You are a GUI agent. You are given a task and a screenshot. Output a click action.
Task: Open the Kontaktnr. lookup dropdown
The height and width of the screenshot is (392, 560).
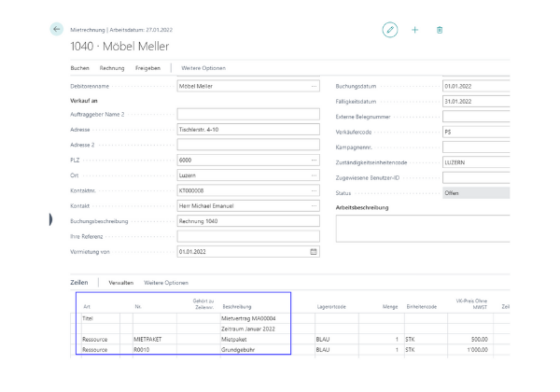[x=314, y=189]
